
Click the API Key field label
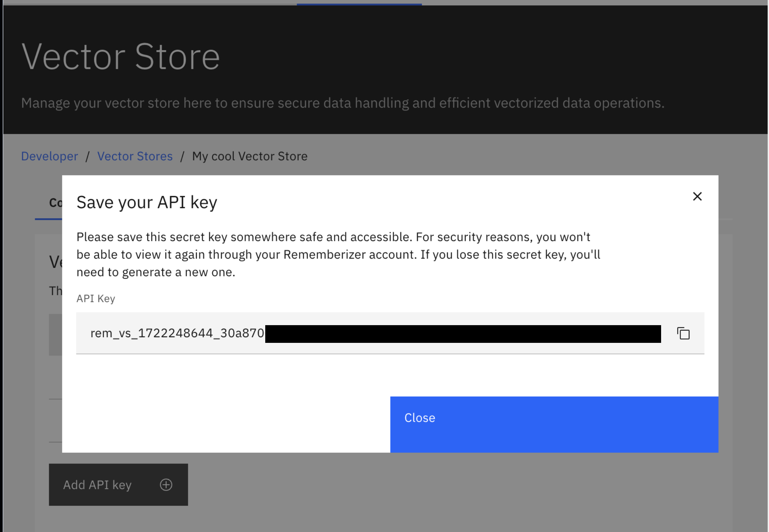[96, 298]
